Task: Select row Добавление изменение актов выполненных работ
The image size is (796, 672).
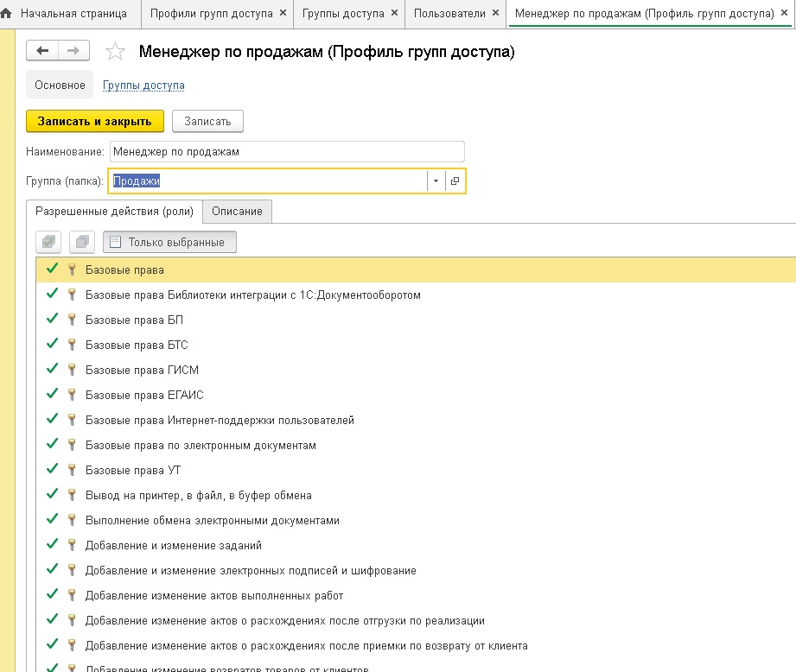Action: pyautogui.click(x=416, y=595)
